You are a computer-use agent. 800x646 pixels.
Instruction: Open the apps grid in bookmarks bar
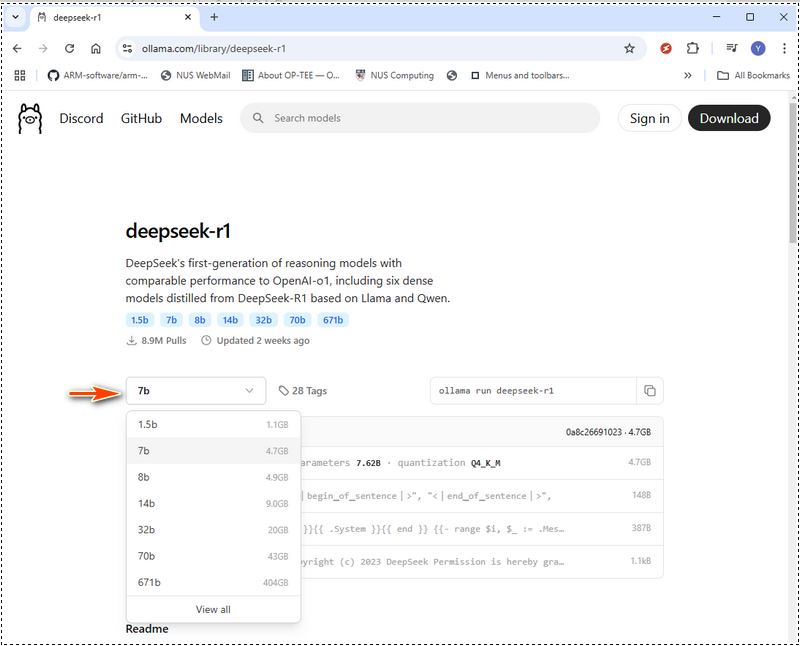tap(20, 76)
